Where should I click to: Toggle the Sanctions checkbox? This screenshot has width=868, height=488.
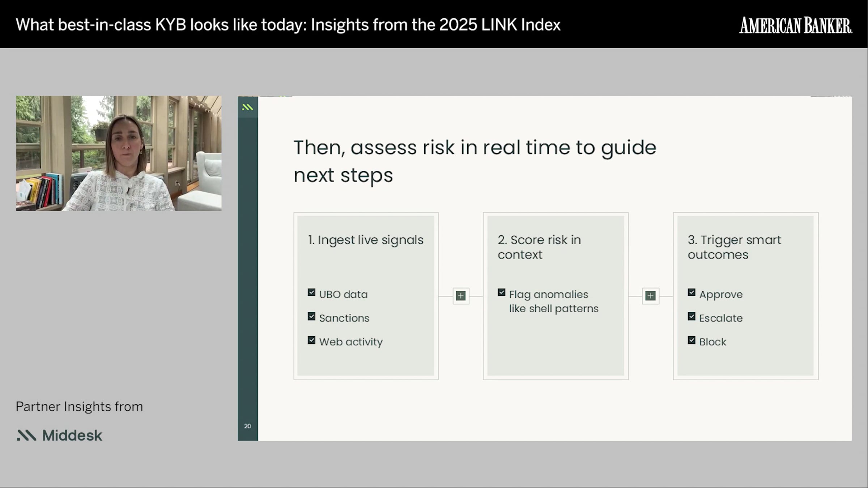pos(311,316)
